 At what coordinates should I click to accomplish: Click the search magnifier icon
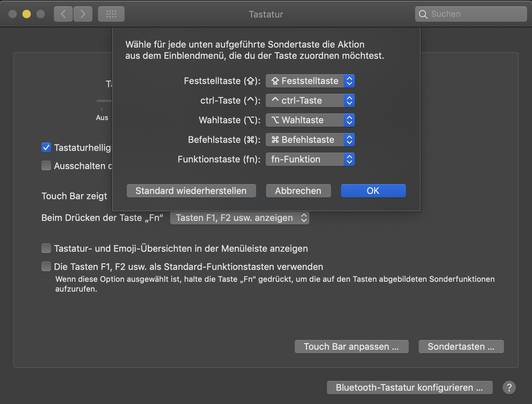(423, 14)
